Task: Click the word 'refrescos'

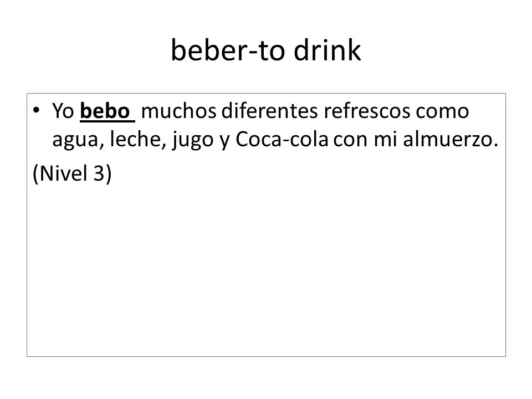Action: [x=367, y=111]
